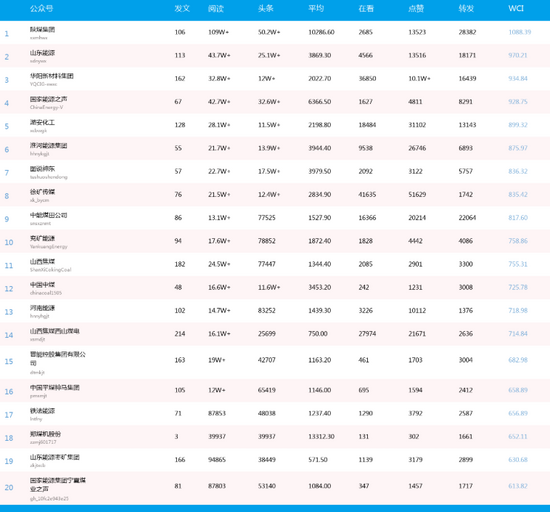Image resolution: width=550 pixels, height=512 pixels.
Task: Sort by the 阅读 column header
Action: (216, 9)
